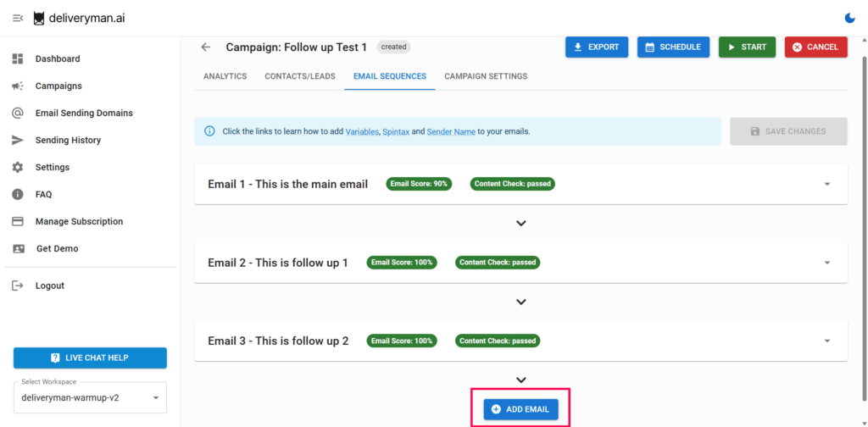868x427 pixels.
Task: Click Email 3 Content Check passed badge
Action: [x=498, y=341]
